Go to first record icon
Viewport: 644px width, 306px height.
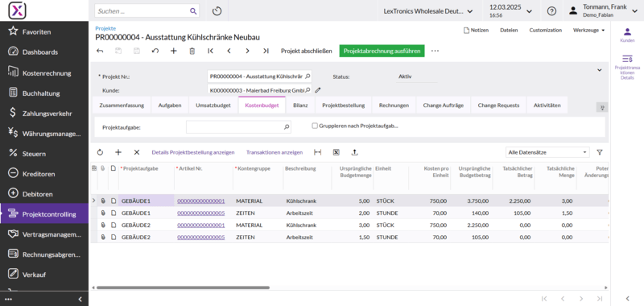tap(211, 51)
